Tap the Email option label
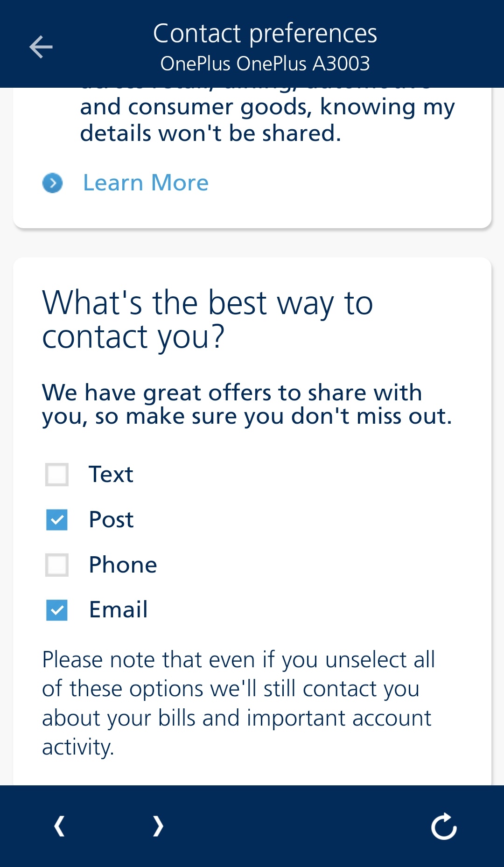Image resolution: width=504 pixels, height=867 pixels. 119,610
